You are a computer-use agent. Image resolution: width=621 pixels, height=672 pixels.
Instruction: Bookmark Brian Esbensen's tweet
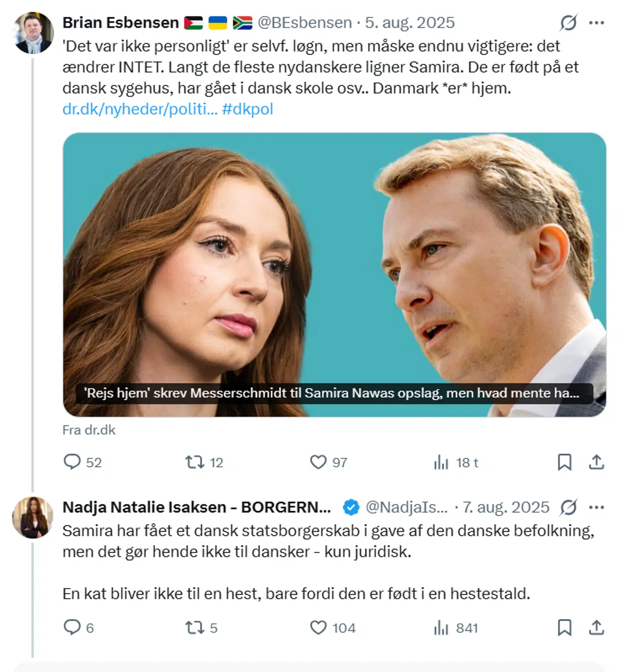coord(564,462)
